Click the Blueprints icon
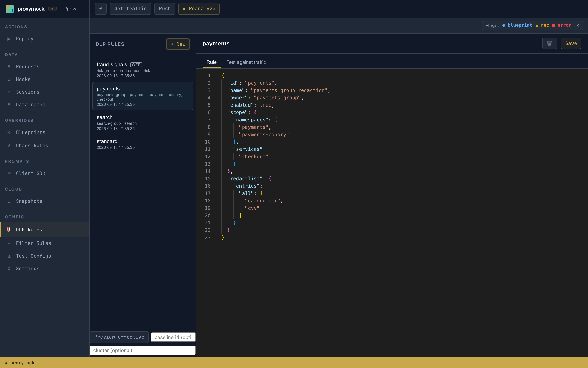 point(9,132)
